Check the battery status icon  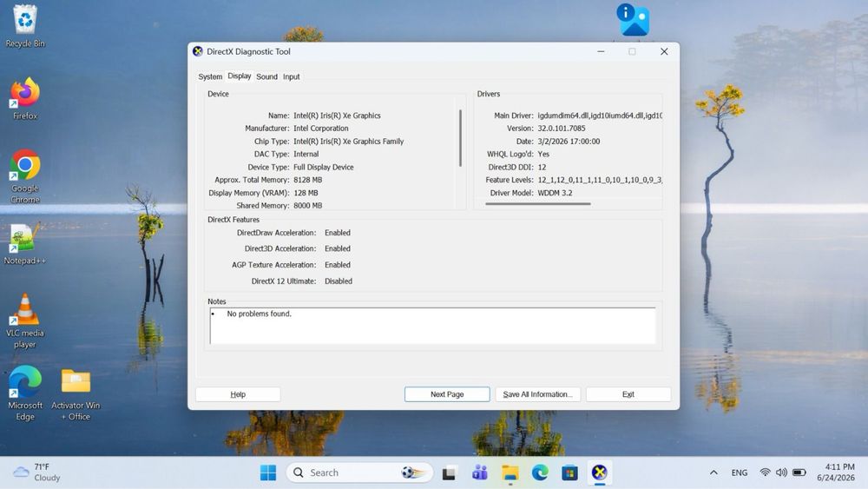tap(799, 472)
